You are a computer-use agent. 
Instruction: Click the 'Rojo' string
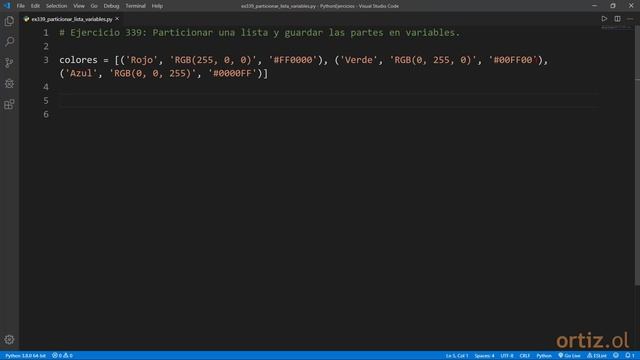tap(142, 60)
